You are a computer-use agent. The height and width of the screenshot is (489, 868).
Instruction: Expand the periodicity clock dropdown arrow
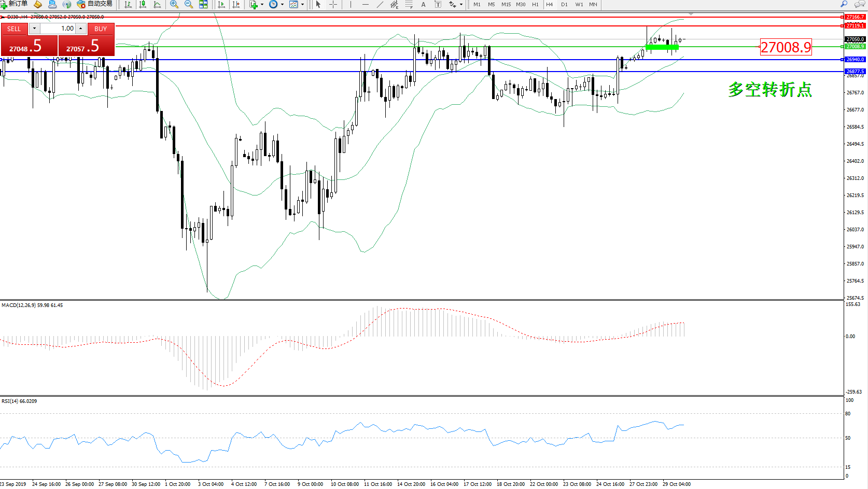(282, 4)
